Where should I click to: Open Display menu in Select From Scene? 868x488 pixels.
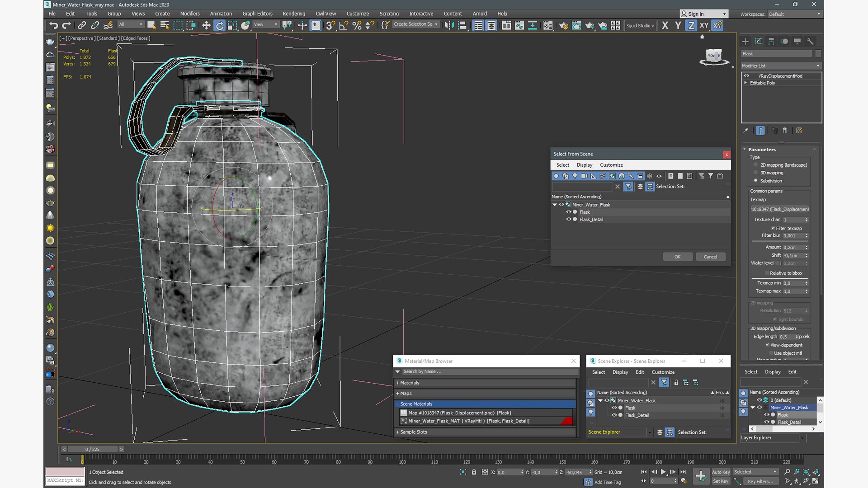(584, 165)
